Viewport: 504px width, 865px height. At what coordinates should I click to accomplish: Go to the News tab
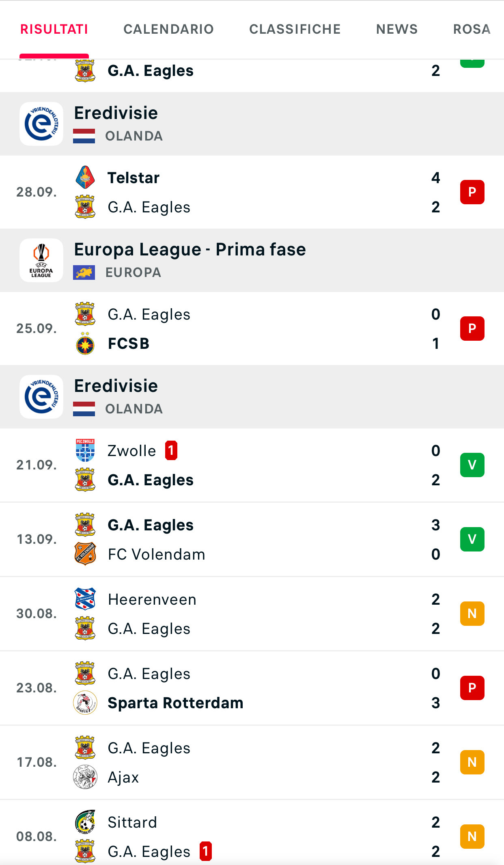pos(397,29)
